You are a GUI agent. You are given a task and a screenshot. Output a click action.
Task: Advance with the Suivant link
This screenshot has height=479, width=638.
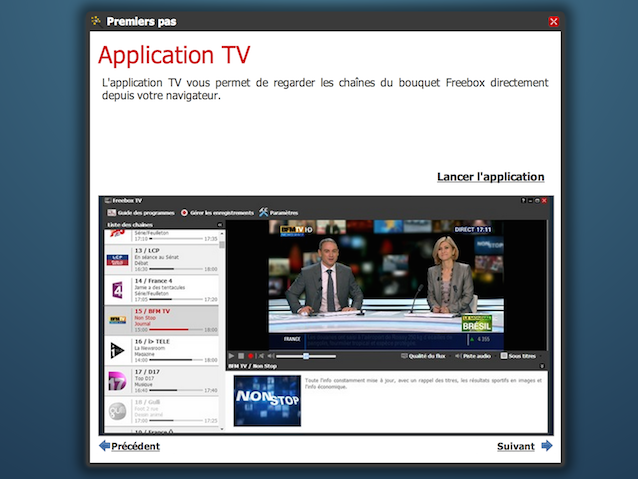(516, 446)
